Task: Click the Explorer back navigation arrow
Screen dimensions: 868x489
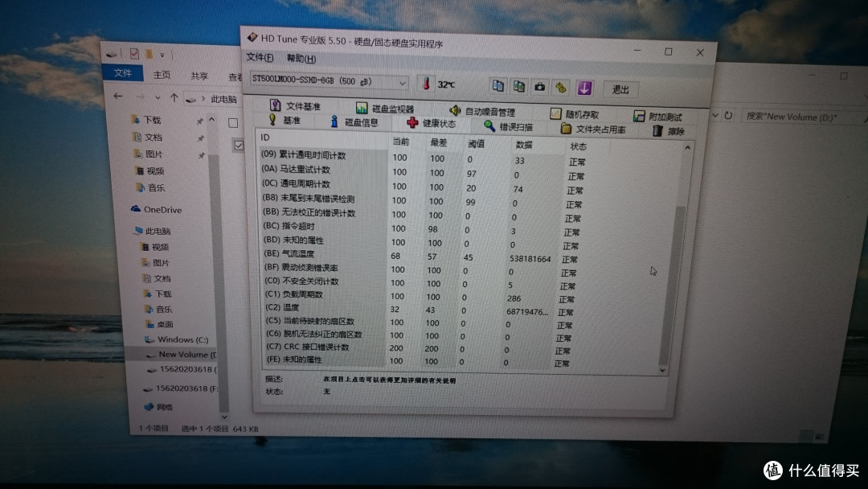Action: (118, 96)
